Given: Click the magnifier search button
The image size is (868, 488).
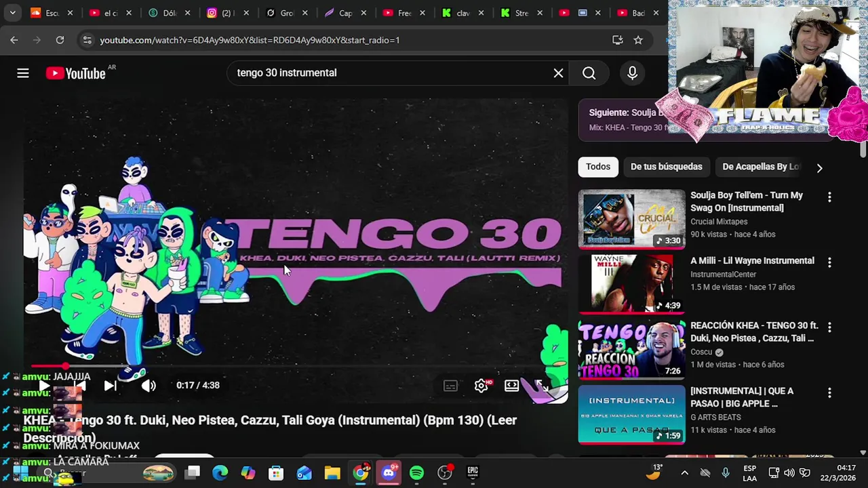Looking at the screenshot, I should coord(589,73).
